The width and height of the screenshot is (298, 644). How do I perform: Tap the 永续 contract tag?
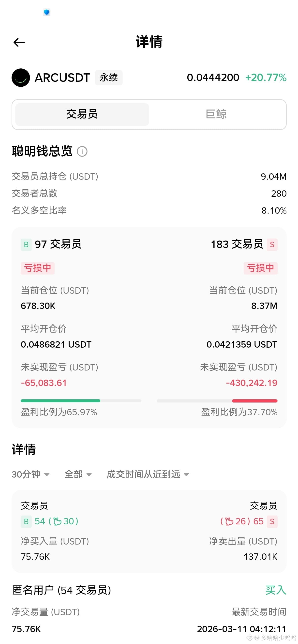tap(109, 78)
